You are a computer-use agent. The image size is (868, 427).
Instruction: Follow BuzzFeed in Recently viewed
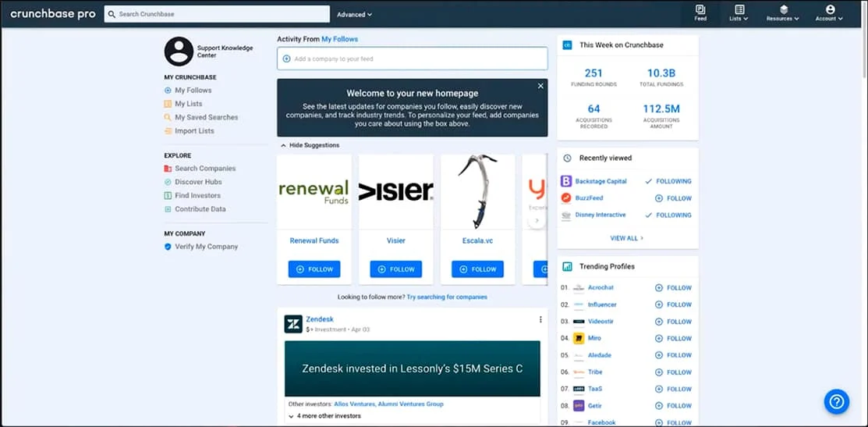[x=673, y=198]
